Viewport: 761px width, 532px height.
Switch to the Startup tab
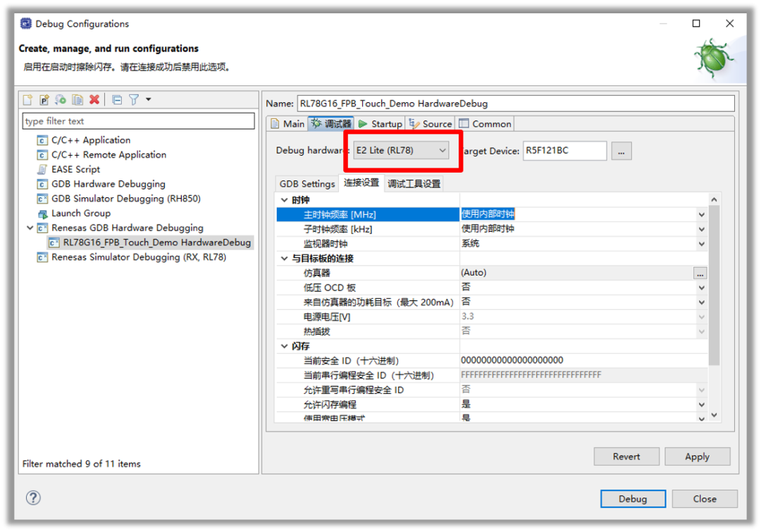click(x=380, y=124)
